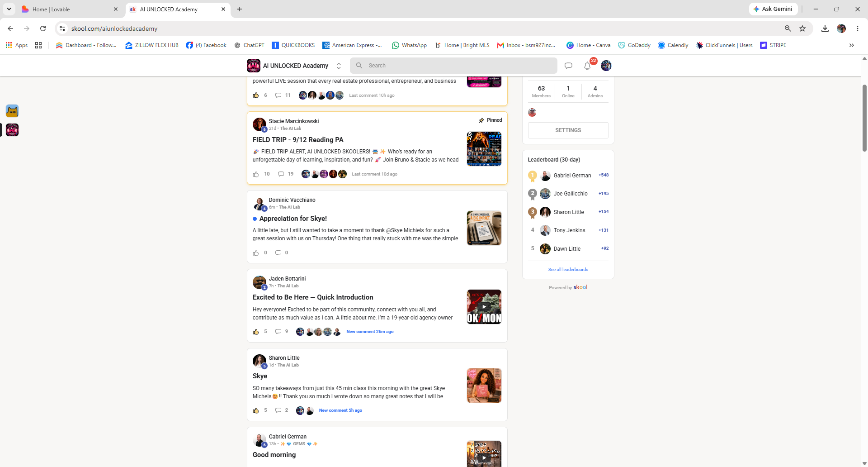Bookmark this page with the star icon
The image size is (868, 467).
click(x=802, y=29)
